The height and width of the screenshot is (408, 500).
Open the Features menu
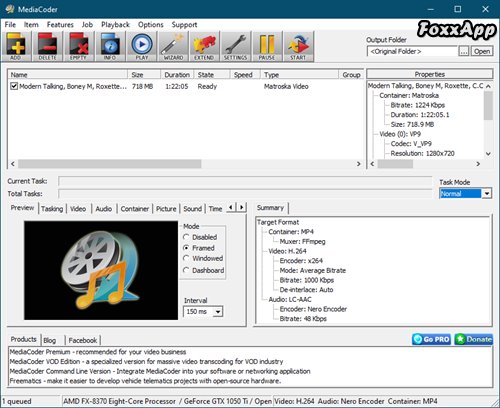(x=60, y=25)
